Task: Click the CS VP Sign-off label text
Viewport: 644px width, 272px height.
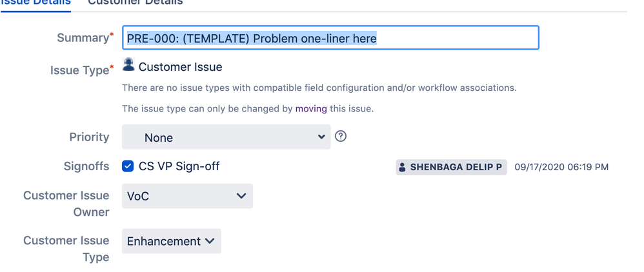Action: pyautogui.click(x=179, y=166)
